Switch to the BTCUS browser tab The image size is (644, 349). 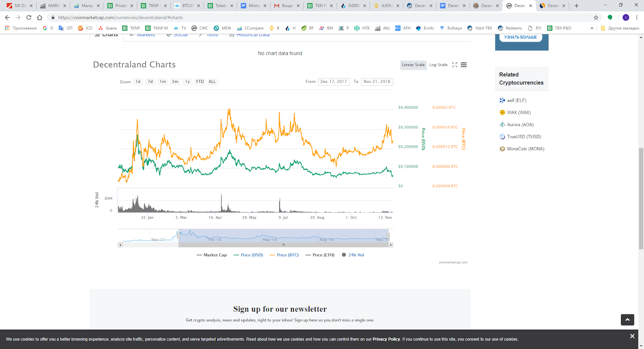(187, 6)
